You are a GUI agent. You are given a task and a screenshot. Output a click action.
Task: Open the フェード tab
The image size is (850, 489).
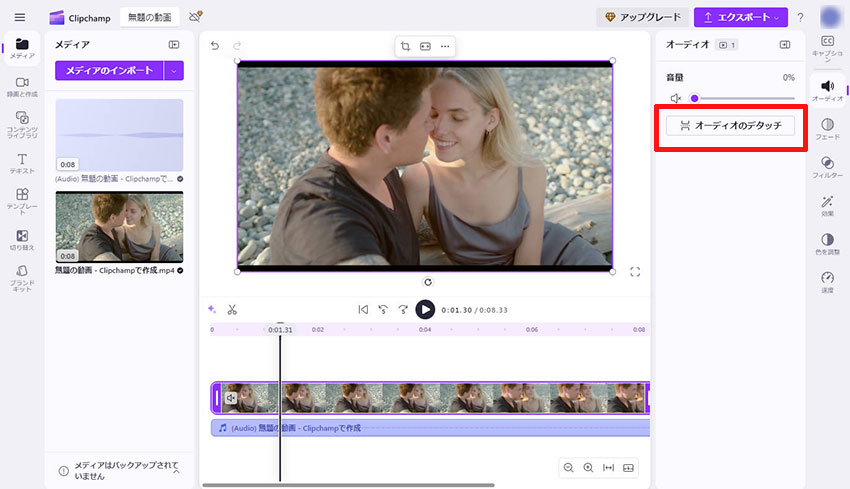(827, 129)
